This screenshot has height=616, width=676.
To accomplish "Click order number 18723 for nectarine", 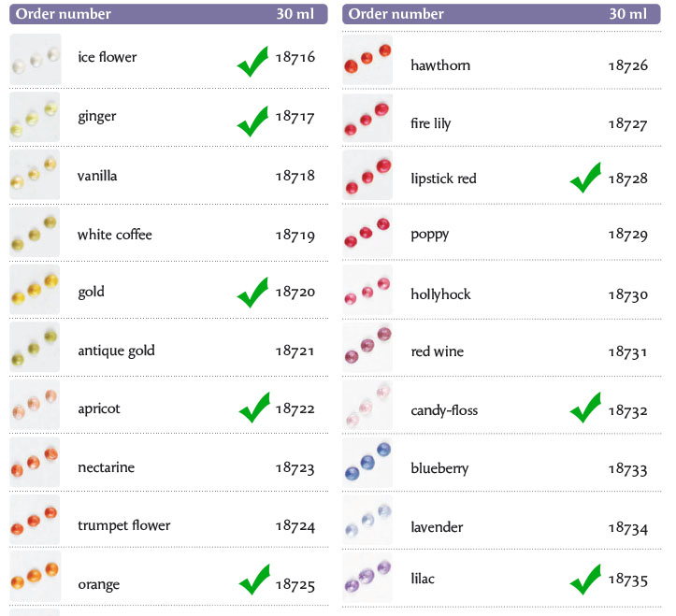I will (295, 468).
